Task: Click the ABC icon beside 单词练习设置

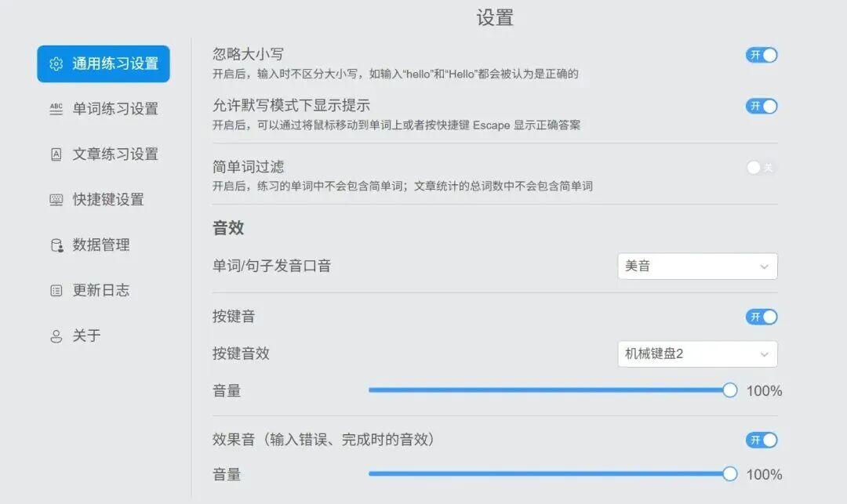Action: (56, 110)
